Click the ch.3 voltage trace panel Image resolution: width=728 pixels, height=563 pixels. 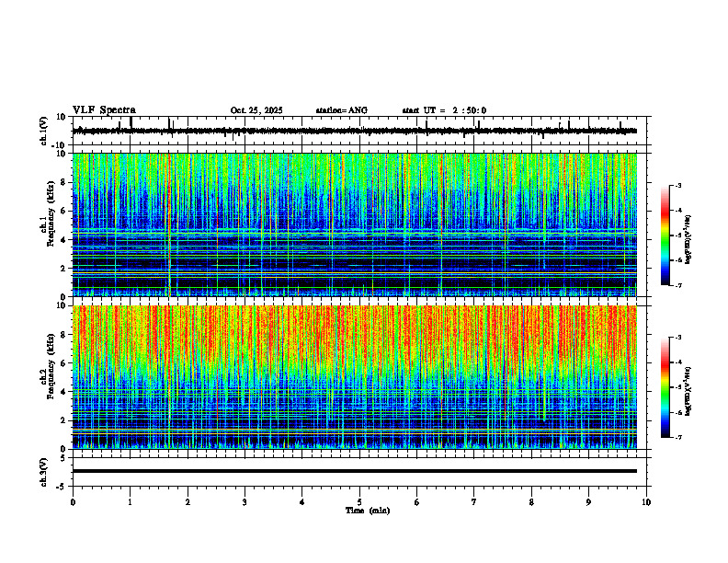[x=361, y=472]
